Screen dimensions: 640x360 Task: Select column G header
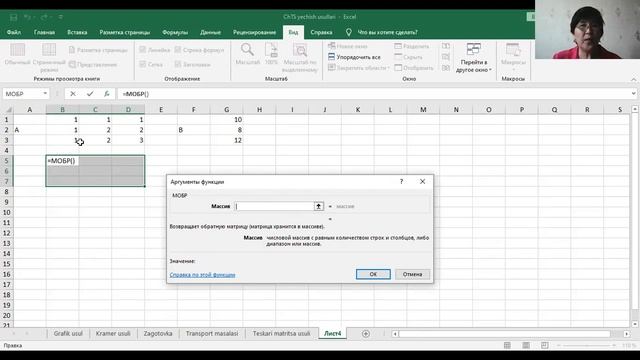[x=227, y=109]
